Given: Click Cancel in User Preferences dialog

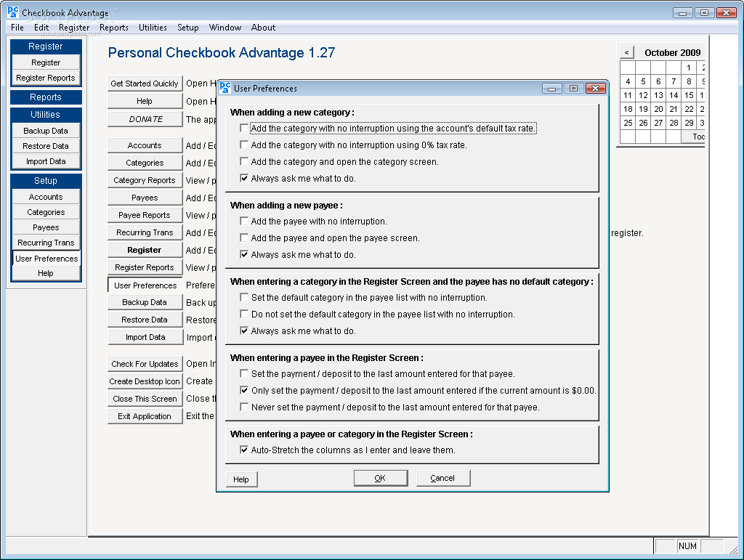Looking at the screenshot, I should pos(443,478).
